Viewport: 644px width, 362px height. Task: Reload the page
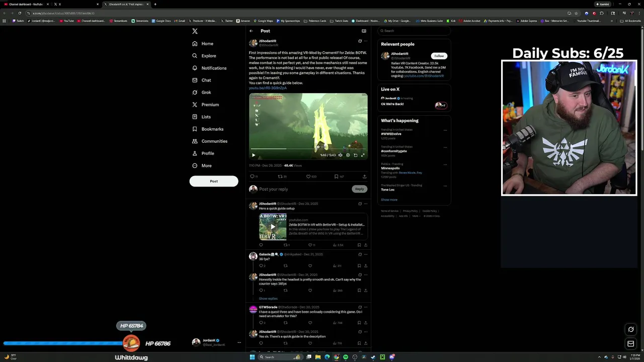coord(20,13)
